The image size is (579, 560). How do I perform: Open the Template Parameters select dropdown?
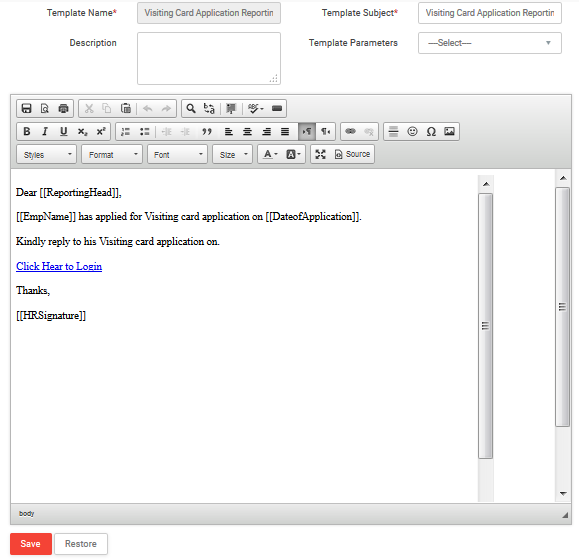[490, 43]
